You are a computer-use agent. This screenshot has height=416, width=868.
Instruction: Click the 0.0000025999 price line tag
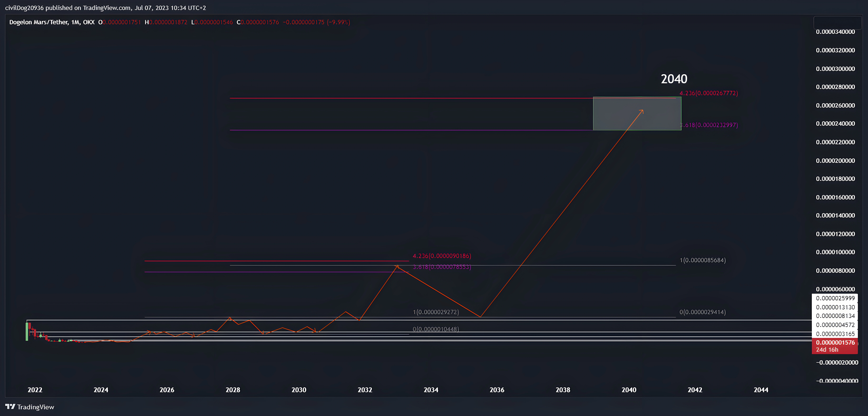click(x=835, y=298)
